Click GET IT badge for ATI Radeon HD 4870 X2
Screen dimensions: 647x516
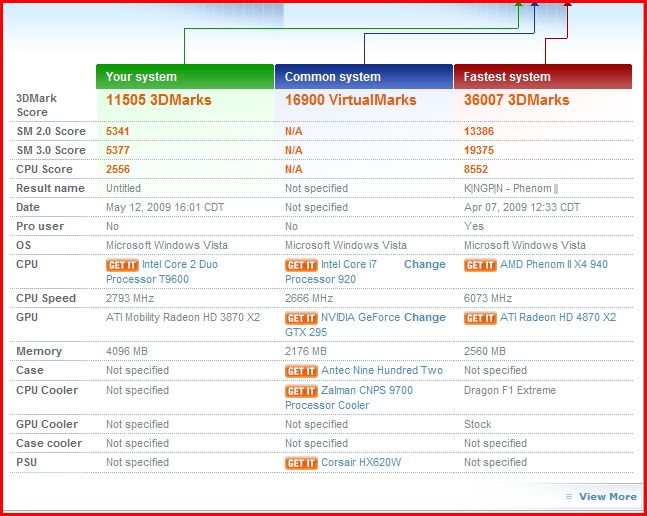pos(480,318)
